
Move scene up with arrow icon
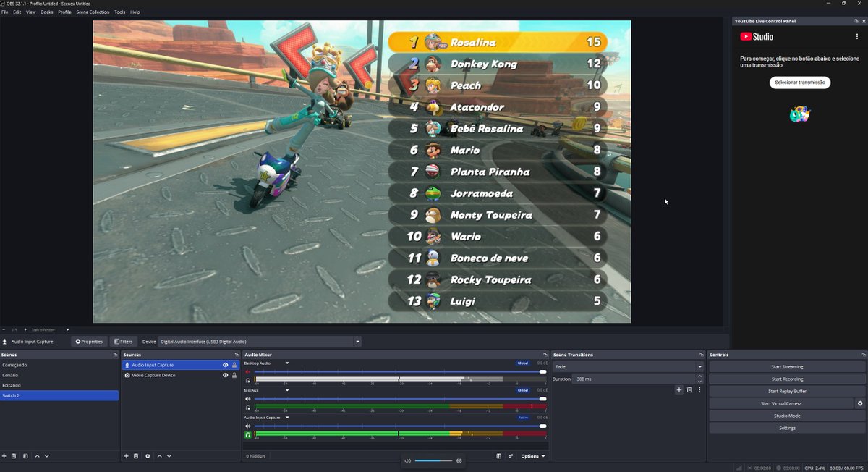pos(38,456)
